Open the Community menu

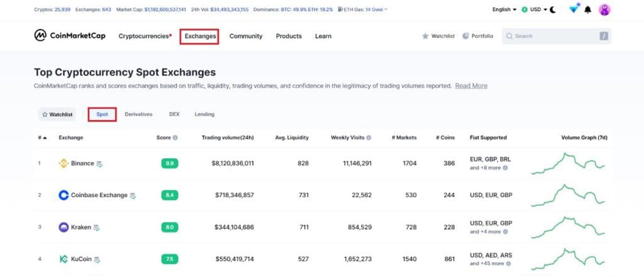(x=246, y=36)
